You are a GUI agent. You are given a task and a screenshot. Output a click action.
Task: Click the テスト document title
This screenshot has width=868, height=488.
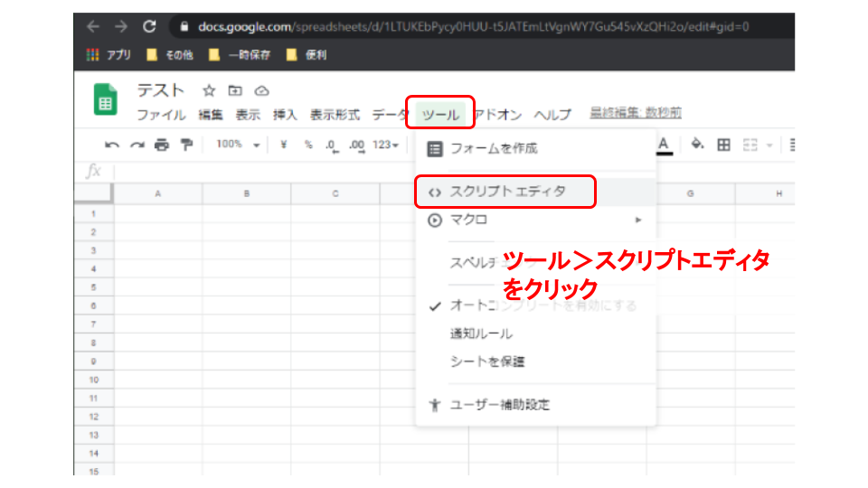click(x=161, y=90)
